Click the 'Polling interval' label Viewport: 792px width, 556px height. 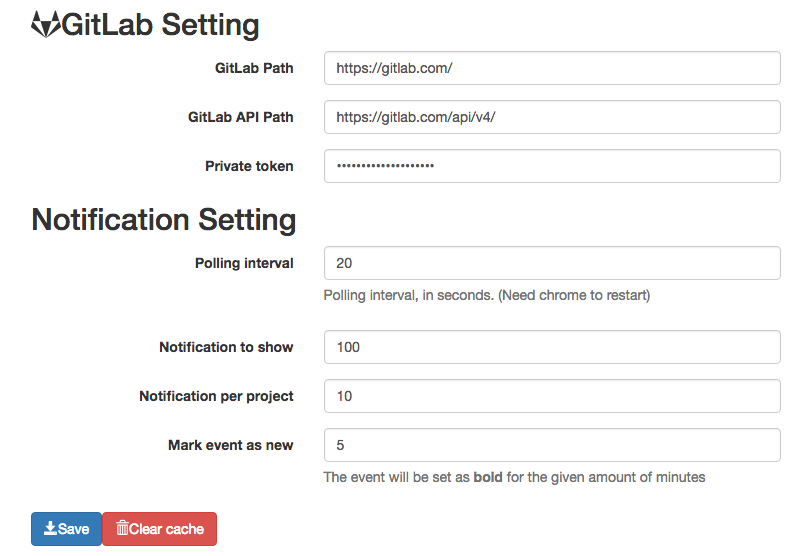click(244, 263)
